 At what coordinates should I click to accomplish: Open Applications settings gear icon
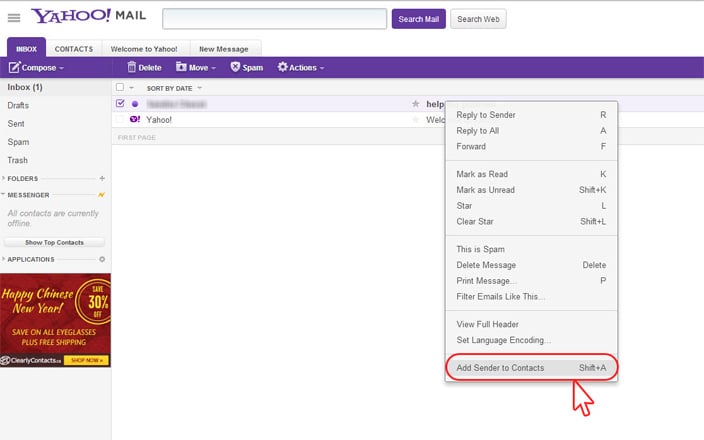[x=102, y=259]
